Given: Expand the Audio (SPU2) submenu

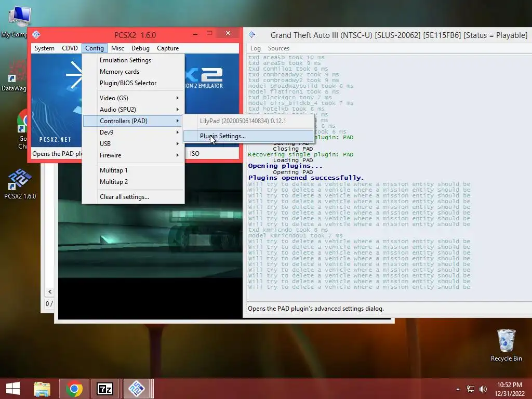Looking at the screenshot, I should 134,110.
